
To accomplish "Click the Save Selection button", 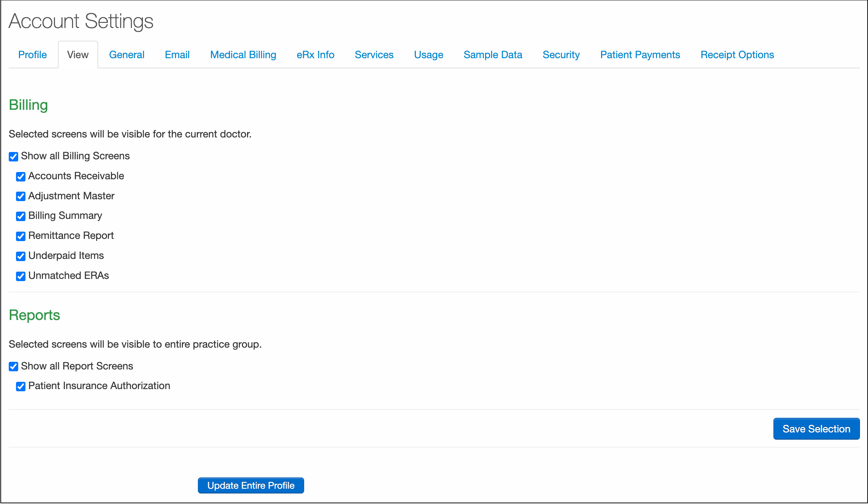I will [816, 429].
